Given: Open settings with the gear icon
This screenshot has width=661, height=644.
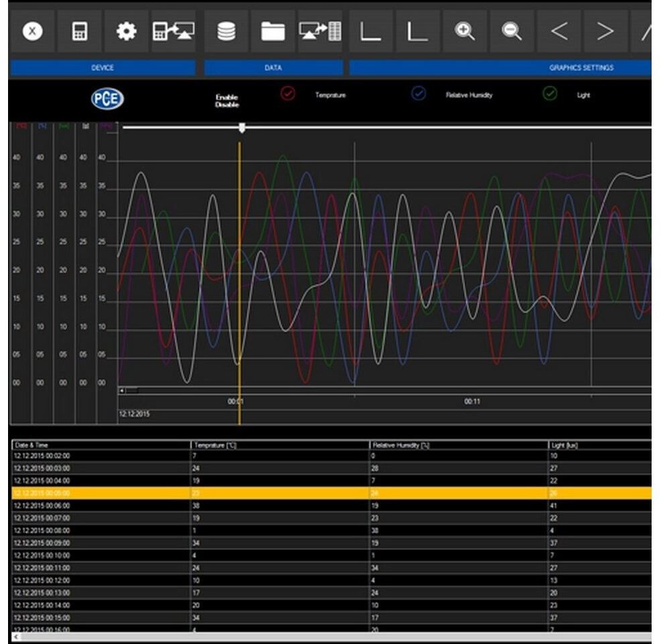Looking at the screenshot, I should pyautogui.click(x=126, y=32).
